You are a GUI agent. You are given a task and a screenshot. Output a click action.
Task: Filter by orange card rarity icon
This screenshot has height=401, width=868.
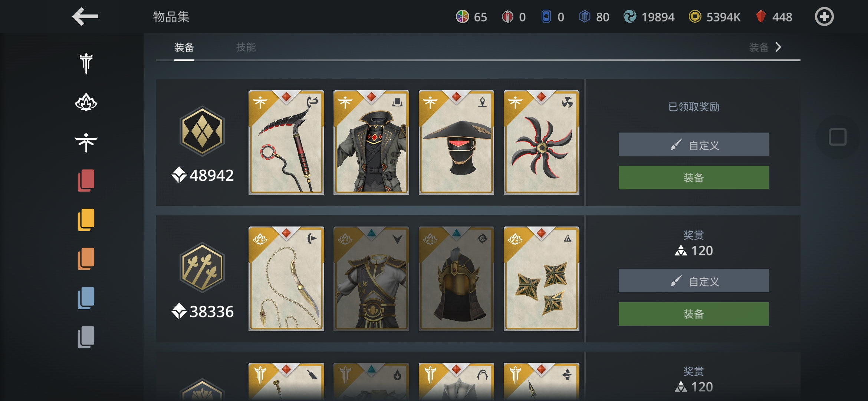pyautogui.click(x=86, y=259)
